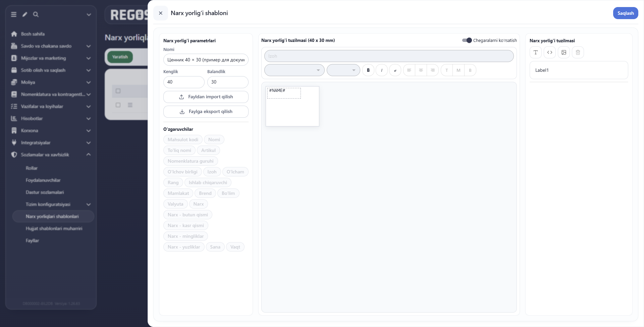The image size is (644, 327).
Task: Add a text element with the T icon
Action: coord(536,52)
